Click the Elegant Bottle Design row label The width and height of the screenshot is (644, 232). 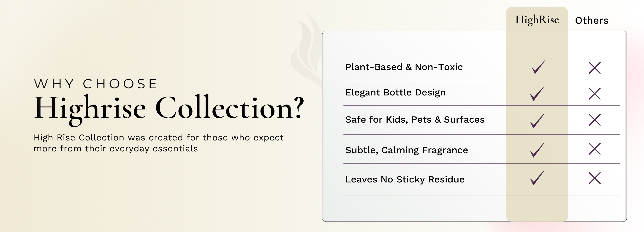pyautogui.click(x=395, y=92)
